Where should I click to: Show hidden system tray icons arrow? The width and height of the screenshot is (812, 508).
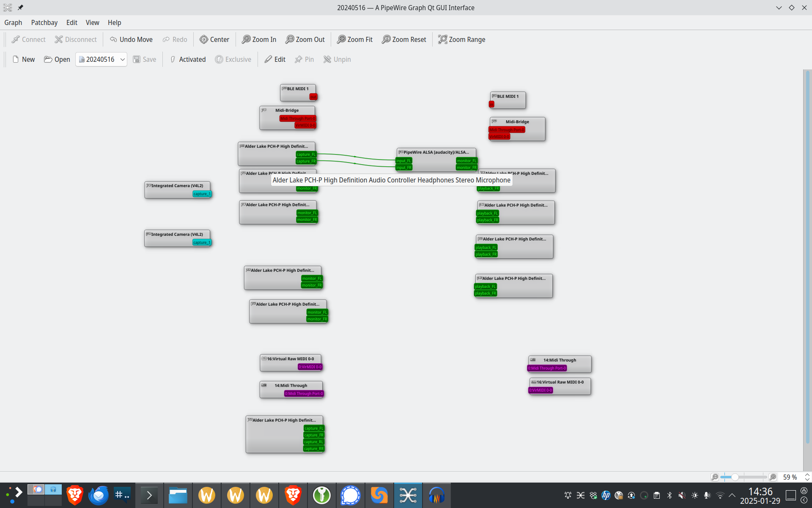click(732, 495)
